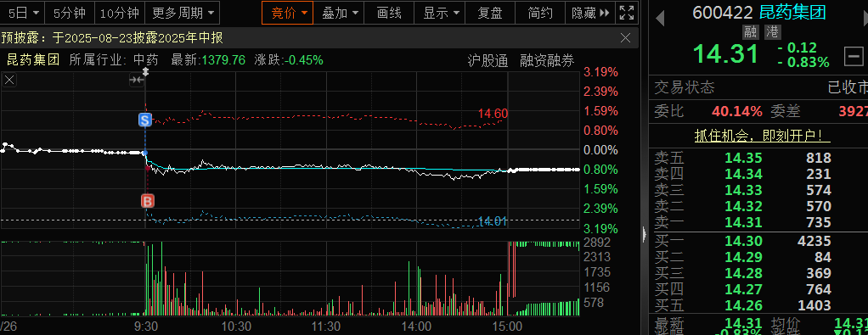Viewport: 868px width, 335px height.
Task: Switch to the 5分钟 period
Action: [69, 12]
